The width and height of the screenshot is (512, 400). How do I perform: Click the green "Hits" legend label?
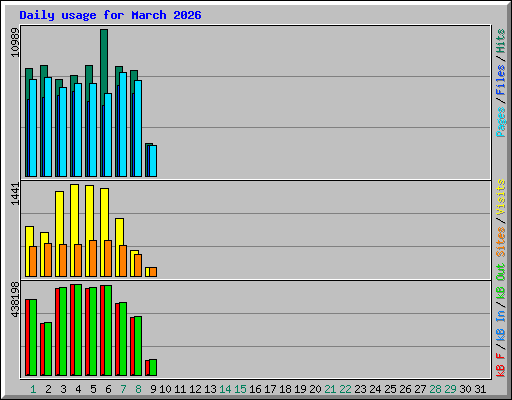[500, 41]
